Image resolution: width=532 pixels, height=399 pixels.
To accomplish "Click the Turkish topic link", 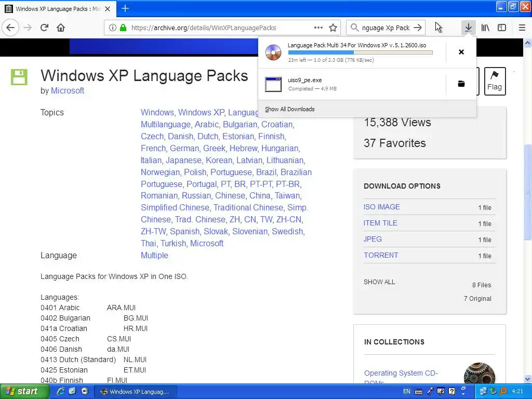I will pyautogui.click(x=173, y=243).
